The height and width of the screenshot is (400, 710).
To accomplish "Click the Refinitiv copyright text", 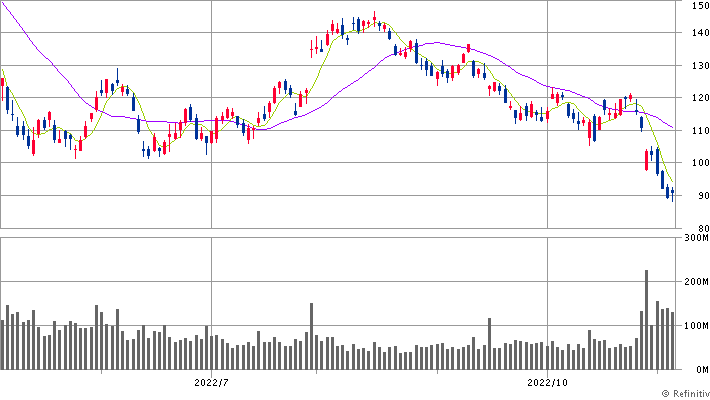I will point(686,394).
